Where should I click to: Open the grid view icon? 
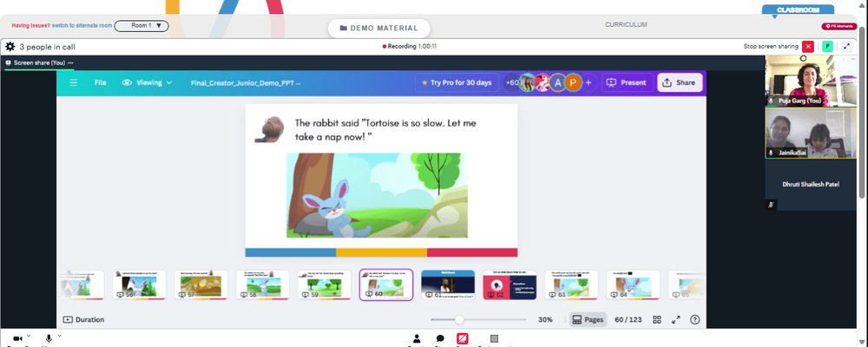(x=657, y=320)
